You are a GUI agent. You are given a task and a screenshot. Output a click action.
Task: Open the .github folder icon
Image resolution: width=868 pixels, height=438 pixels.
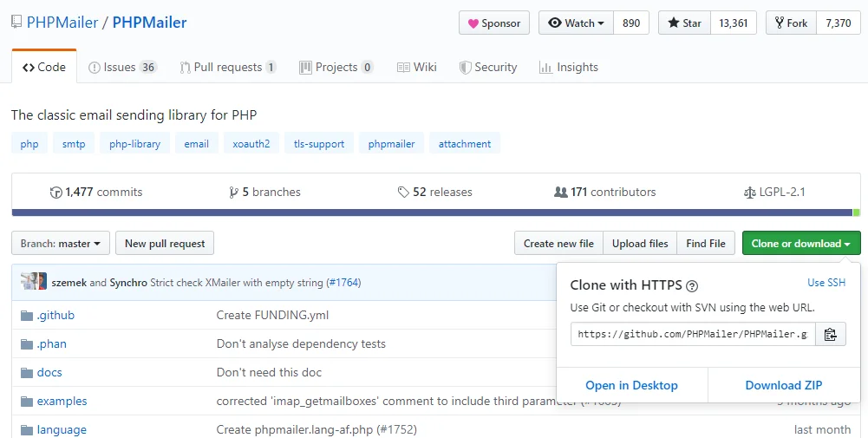[x=27, y=316]
